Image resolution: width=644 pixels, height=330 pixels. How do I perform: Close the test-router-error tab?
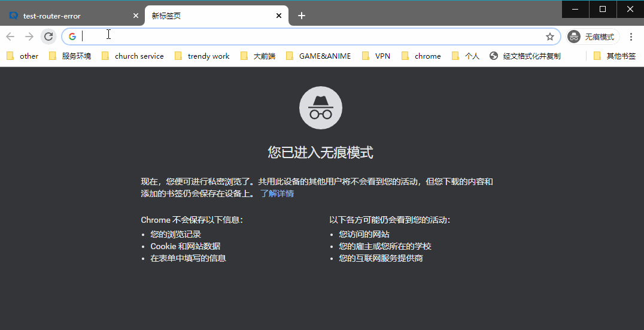click(136, 16)
